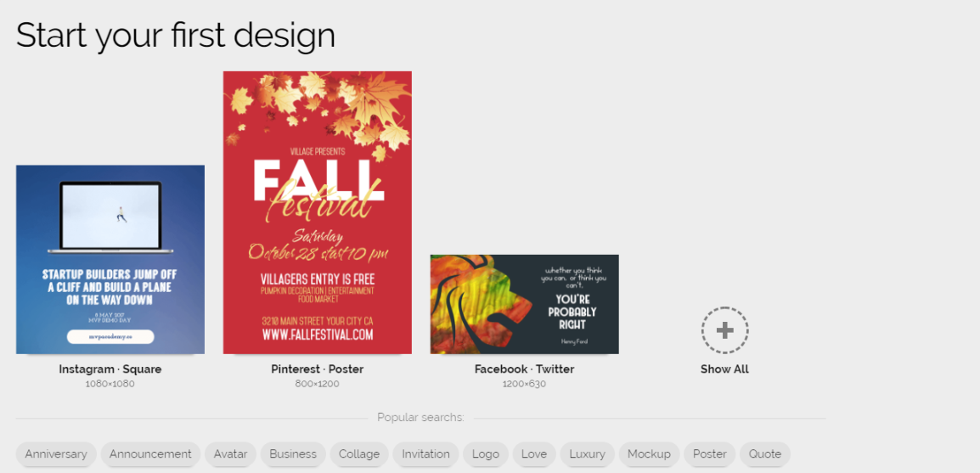
Task: Choose the Business popular search tag
Action: [293, 454]
